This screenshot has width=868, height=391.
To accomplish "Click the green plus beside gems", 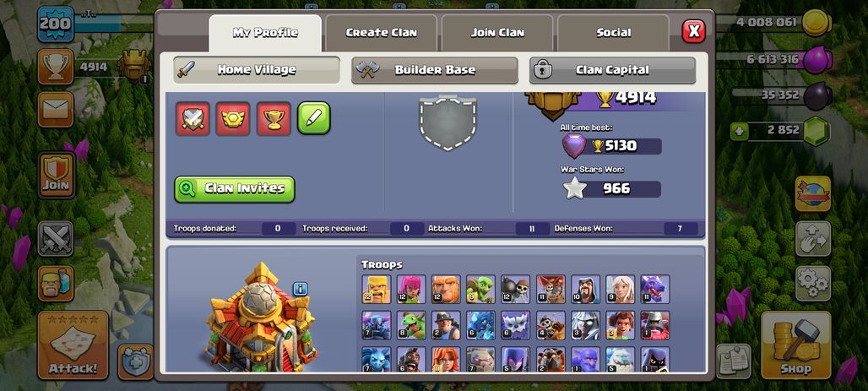I will [739, 131].
